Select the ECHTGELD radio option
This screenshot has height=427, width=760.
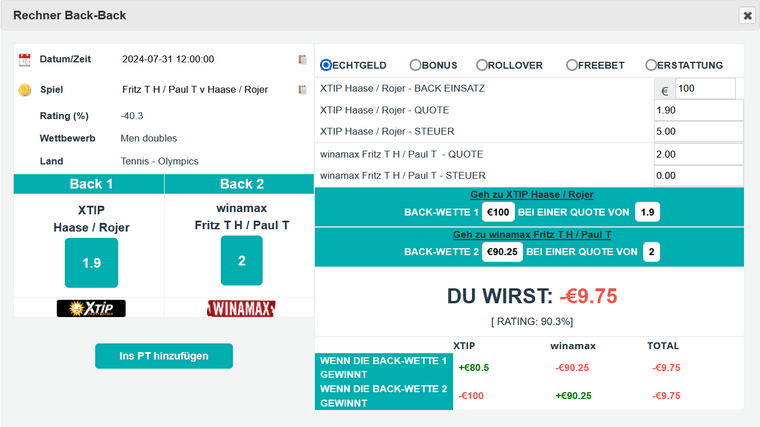pos(326,65)
